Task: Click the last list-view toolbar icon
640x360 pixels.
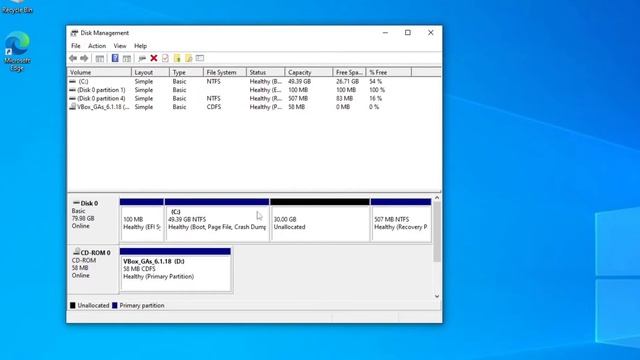Action: tap(200, 58)
